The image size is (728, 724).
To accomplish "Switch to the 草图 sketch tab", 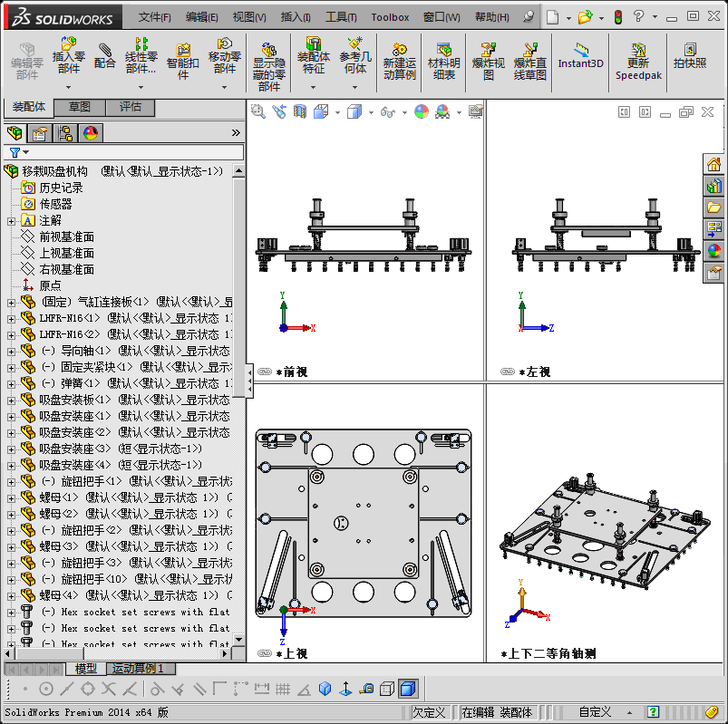I will (80, 107).
